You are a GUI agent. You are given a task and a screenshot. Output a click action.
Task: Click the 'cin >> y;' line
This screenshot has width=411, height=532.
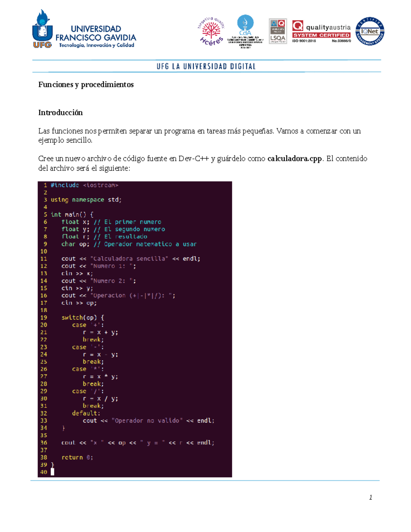[77, 288]
